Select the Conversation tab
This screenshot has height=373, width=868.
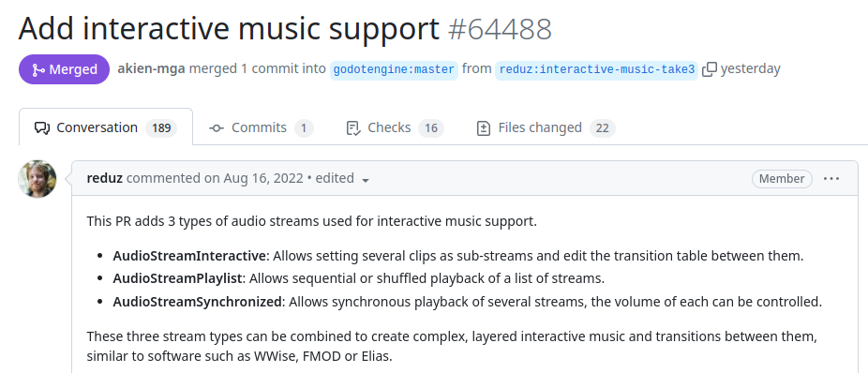click(x=106, y=127)
